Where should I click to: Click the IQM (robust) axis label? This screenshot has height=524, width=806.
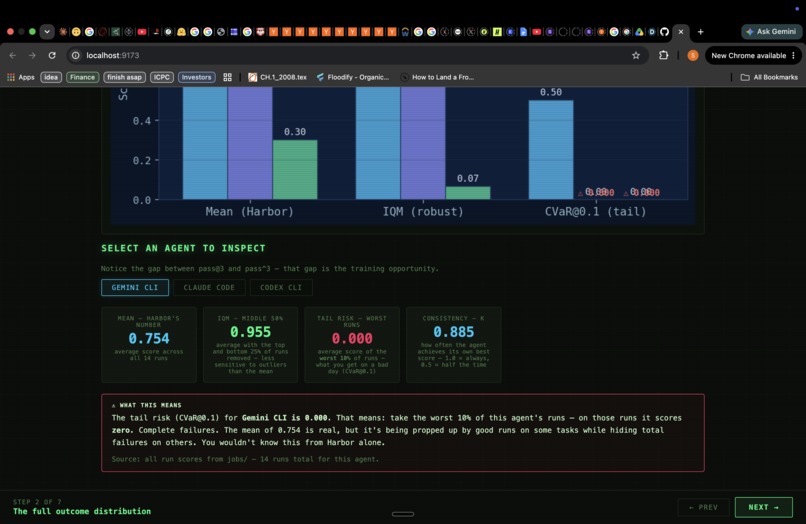[423, 211]
